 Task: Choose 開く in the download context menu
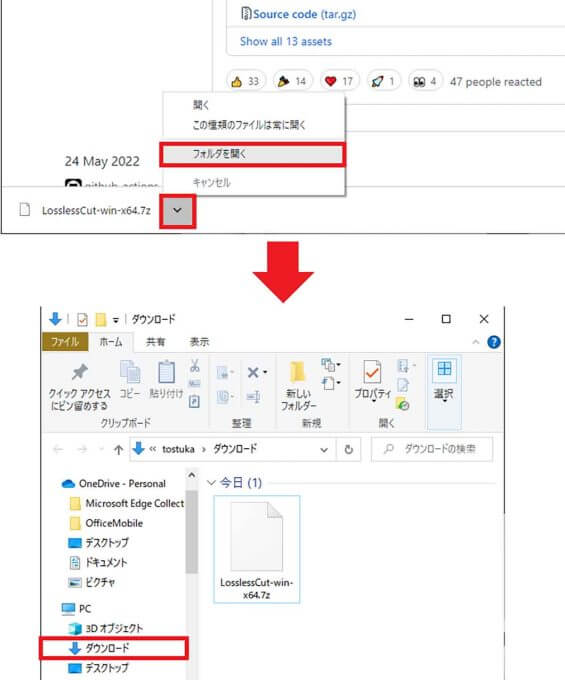coord(201,105)
